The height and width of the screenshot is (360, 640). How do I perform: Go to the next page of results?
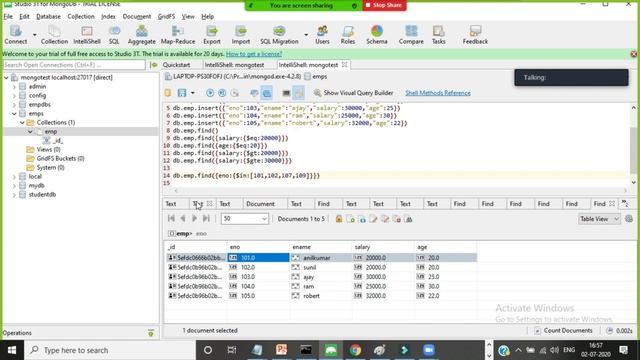(194, 219)
